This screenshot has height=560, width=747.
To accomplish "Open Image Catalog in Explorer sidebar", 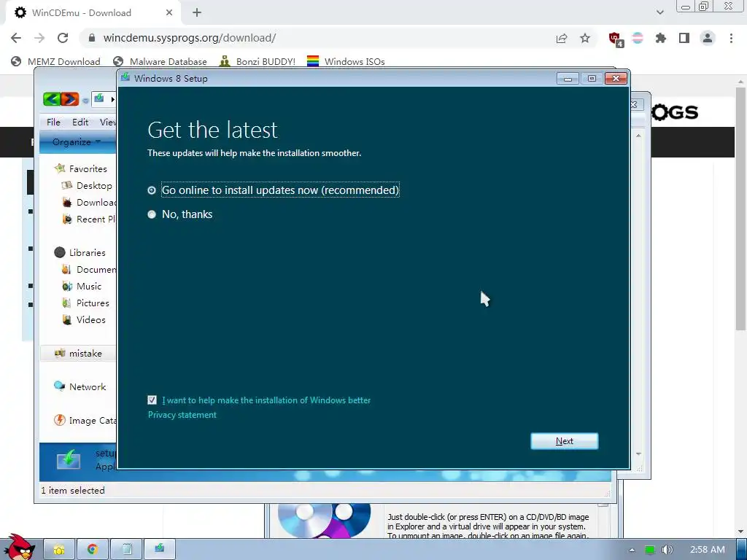I will tap(85, 421).
